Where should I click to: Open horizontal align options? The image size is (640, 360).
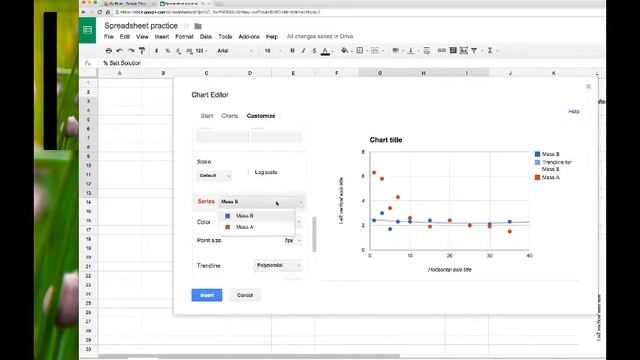click(x=396, y=51)
